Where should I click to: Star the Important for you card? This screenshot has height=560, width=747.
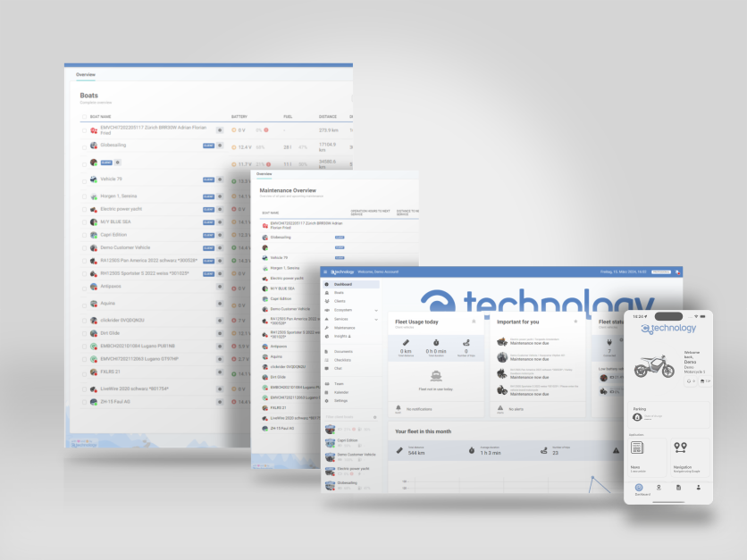575,322
